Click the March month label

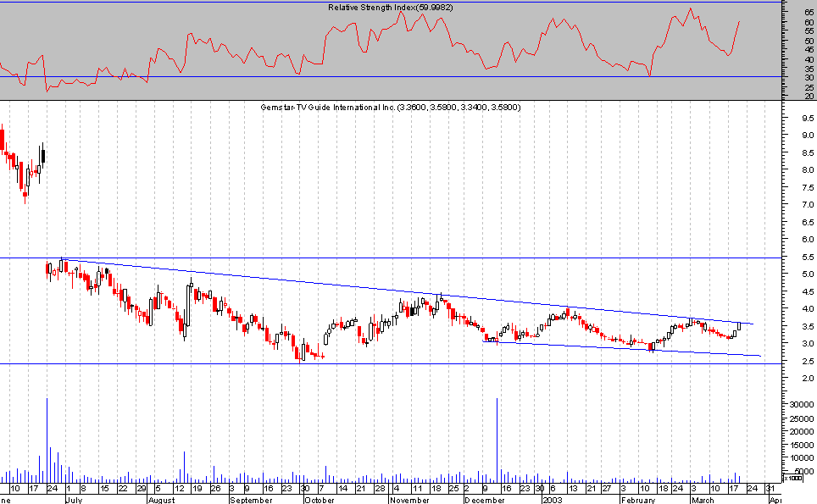703,500
